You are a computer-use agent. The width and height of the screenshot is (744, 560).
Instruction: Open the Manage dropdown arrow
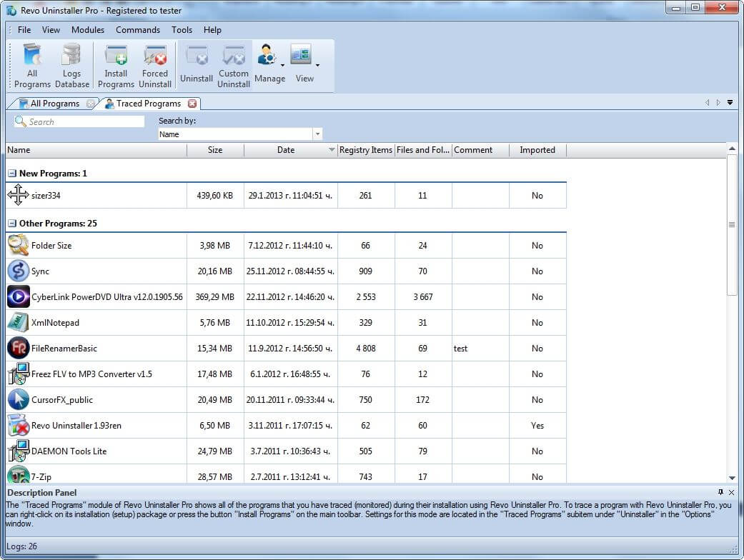282,66
